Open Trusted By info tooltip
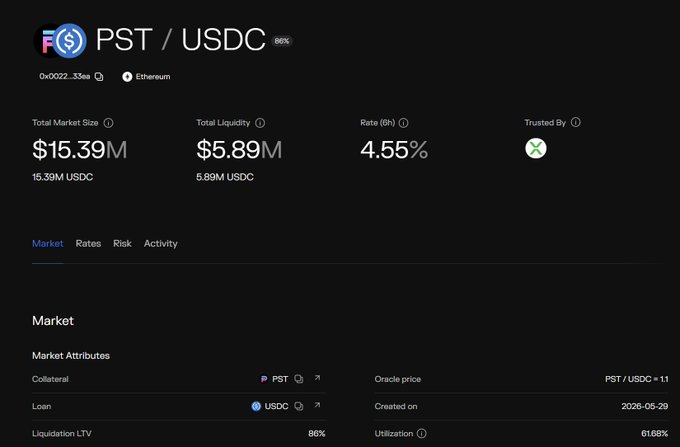This screenshot has width=680, height=447. pos(575,122)
